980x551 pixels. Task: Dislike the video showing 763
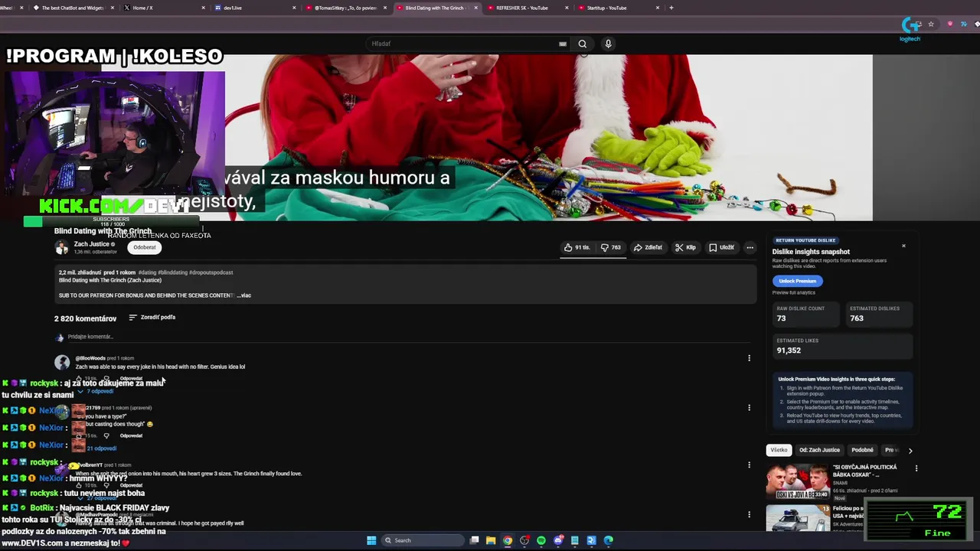click(611, 248)
